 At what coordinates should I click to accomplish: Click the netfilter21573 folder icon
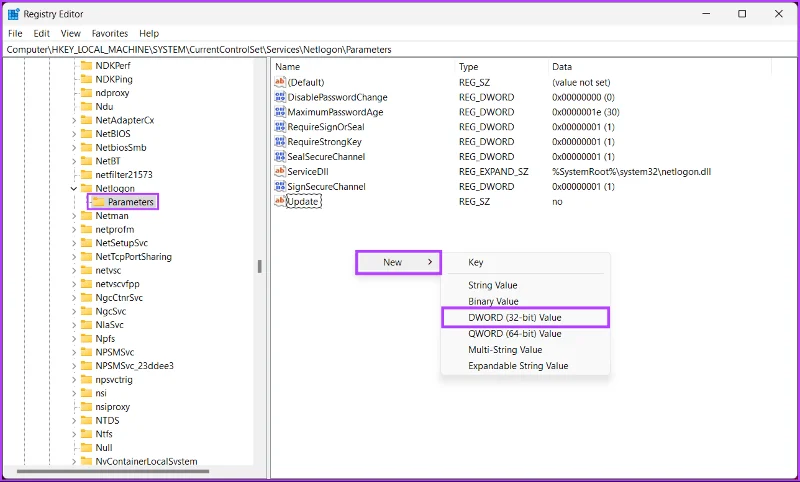coord(86,174)
